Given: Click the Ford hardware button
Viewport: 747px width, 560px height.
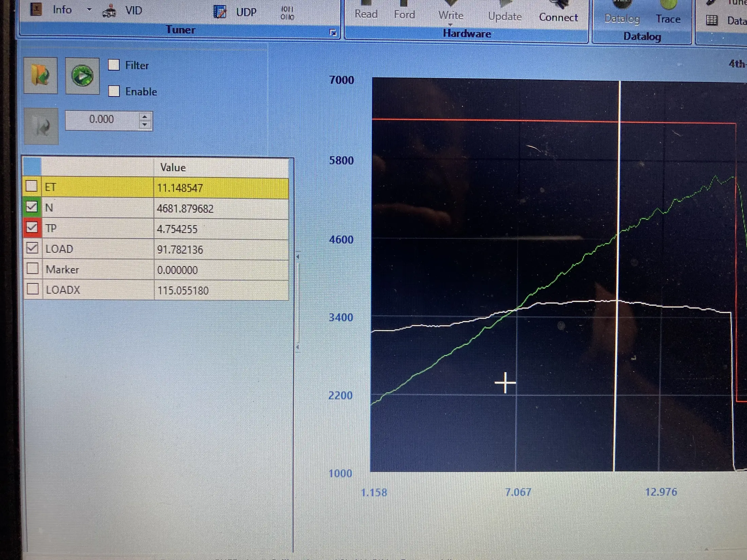Looking at the screenshot, I should (x=404, y=11).
